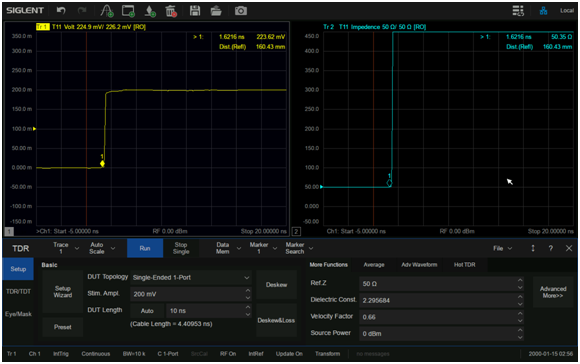Image resolution: width=580 pixels, height=364 pixels.
Task: Open the Hot TDR tab
Action: point(465,264)
